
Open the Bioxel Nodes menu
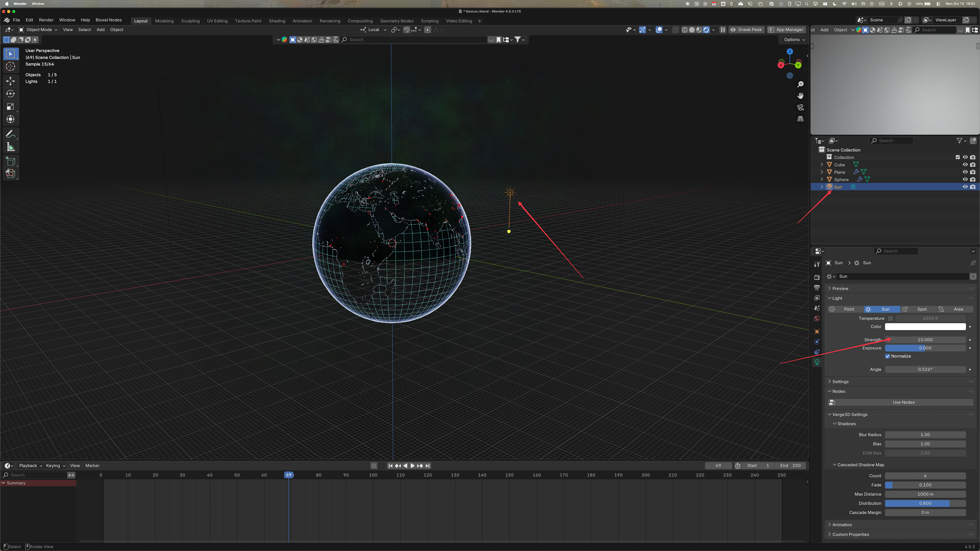click(108, 20)
